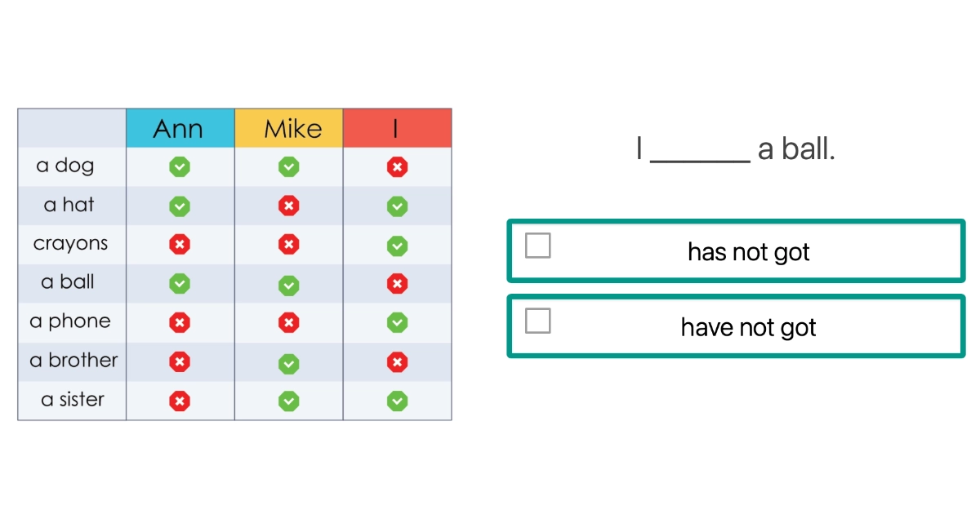Image resolution: width=980 pixels, height=514 pixels.
Task: Click Ann's red cross for a sister
Action: pos(180,401)
